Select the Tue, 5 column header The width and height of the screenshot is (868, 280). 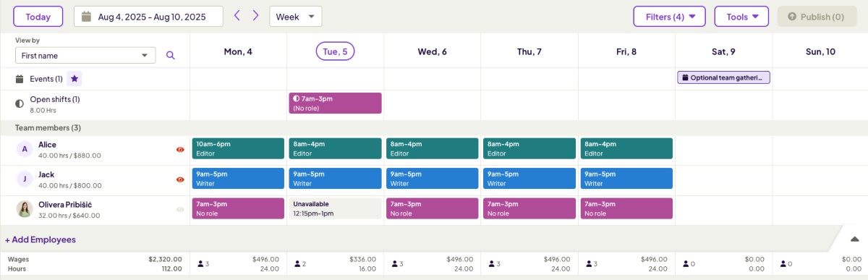point(335,51)
